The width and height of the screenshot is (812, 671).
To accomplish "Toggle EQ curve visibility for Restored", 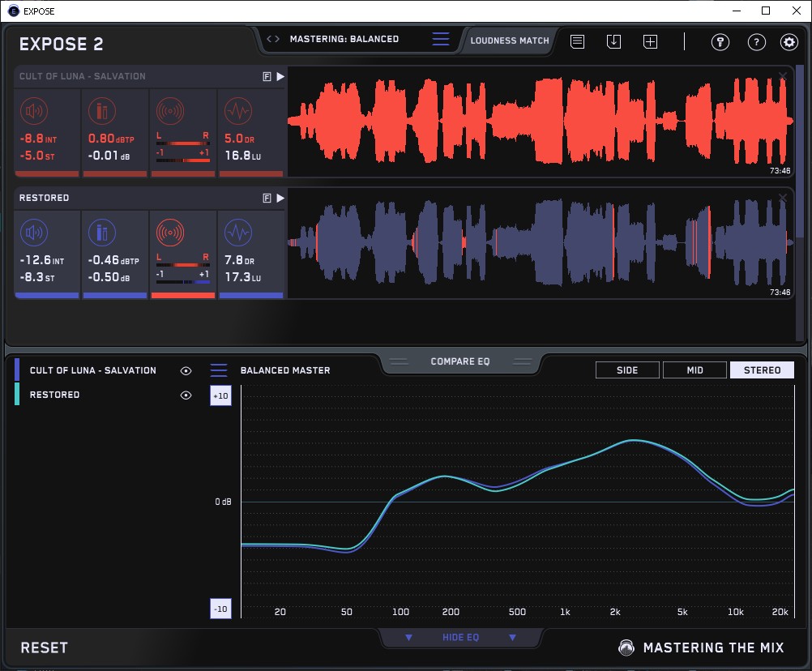I will (186, 395).
